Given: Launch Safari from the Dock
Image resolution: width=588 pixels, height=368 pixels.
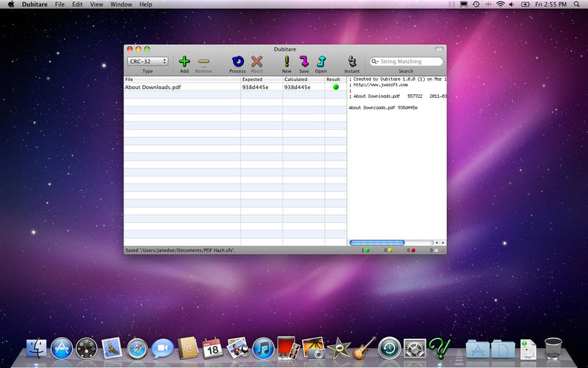Looking at the screenshot, I should click(x=137, y=349).
